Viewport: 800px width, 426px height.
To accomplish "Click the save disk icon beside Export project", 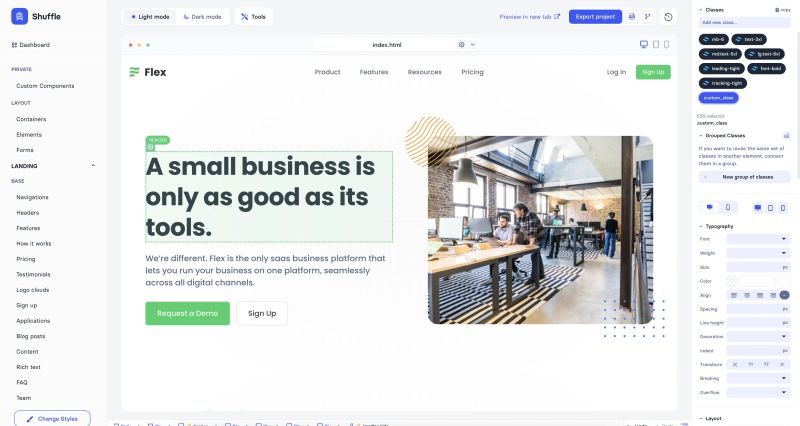I will [x=632, y=17].
